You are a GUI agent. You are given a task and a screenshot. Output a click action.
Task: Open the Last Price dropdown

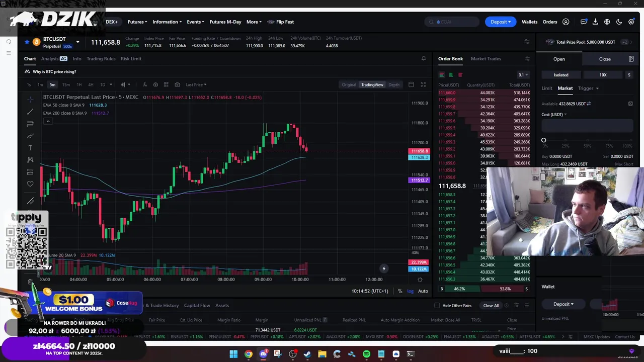point(196,85)
